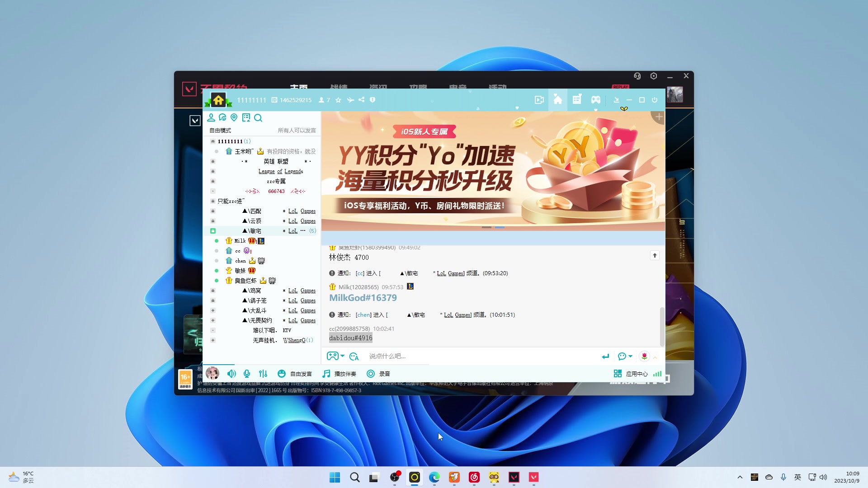Open the video live icon in header
Screen dimensions: 868x488
pyautogui.click(x=539, y=100)
